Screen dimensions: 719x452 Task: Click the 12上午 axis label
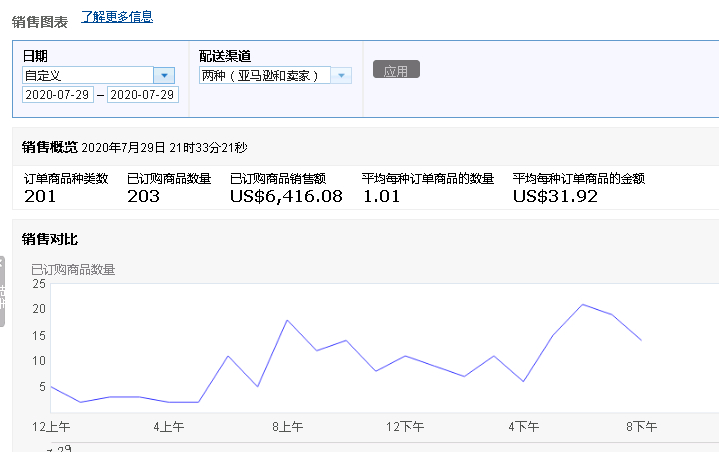51,427
